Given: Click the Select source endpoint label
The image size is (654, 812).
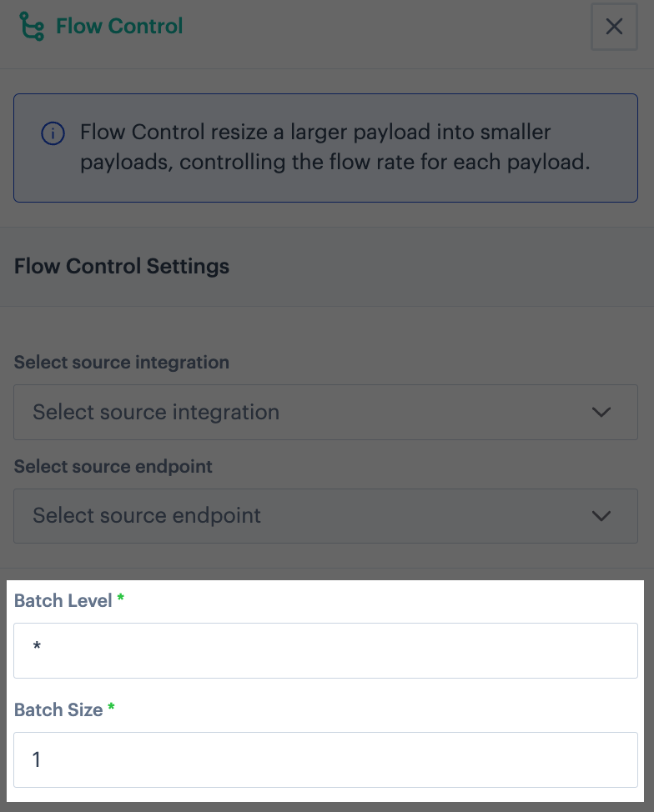Looking at the screenshot, I should pyautogui.click(x=113, y=467).
